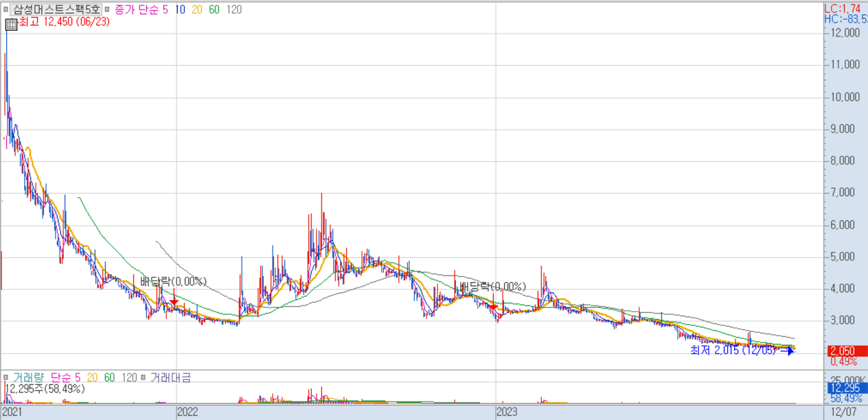Click the 최고 12,450 (06/23) high label
The height and width of the screenshot is (420, 868).
[64, 22]
